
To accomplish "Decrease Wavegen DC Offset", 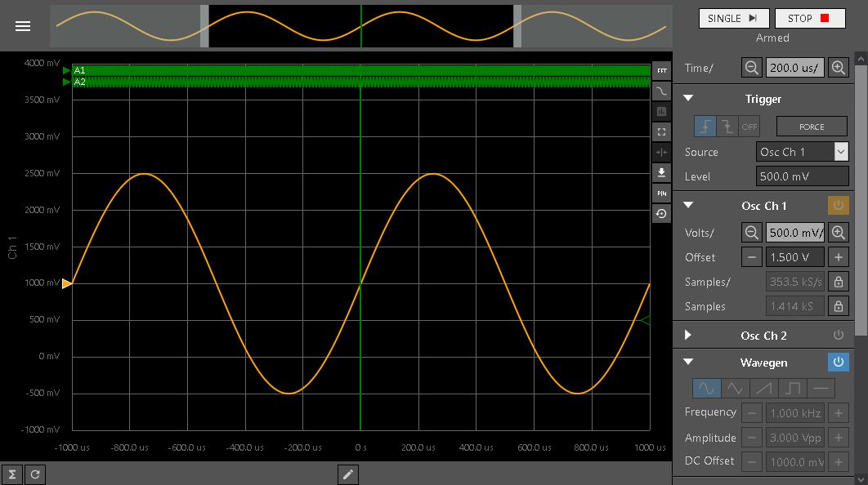I will (x=752, y=462).
